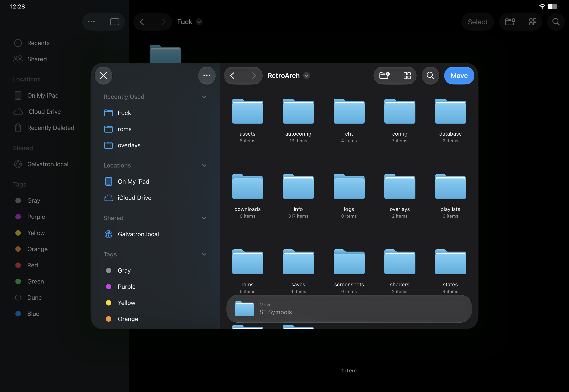
Task: Open the Fuck folder title dropdown
Action: click(199, 22)
